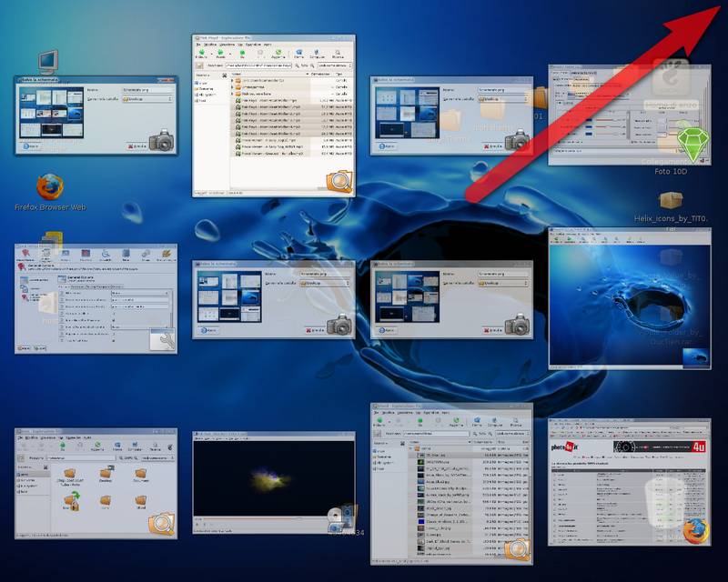
Task: Open the side pane selector dropdown in the music file manager
Action: point(205,75)
